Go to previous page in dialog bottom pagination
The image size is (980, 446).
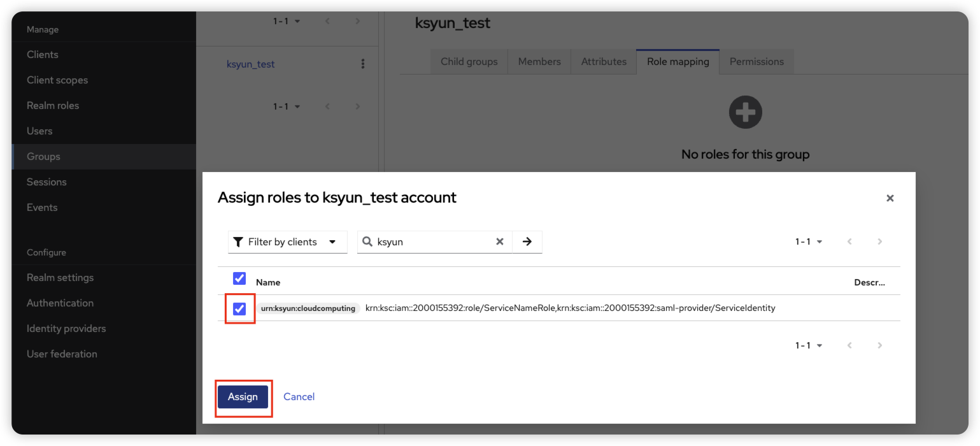[849, 345]
